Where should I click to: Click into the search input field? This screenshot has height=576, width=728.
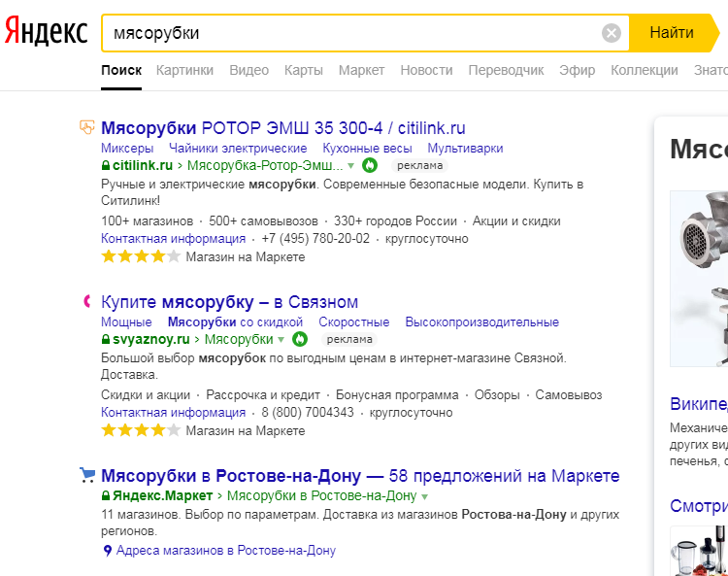coord(349,33)
